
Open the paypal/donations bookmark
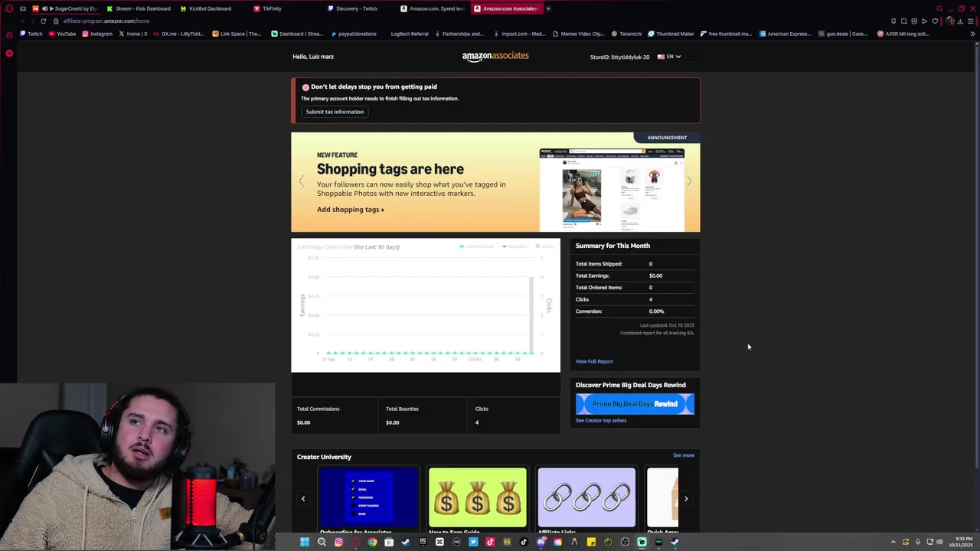(x=352, y=34)
